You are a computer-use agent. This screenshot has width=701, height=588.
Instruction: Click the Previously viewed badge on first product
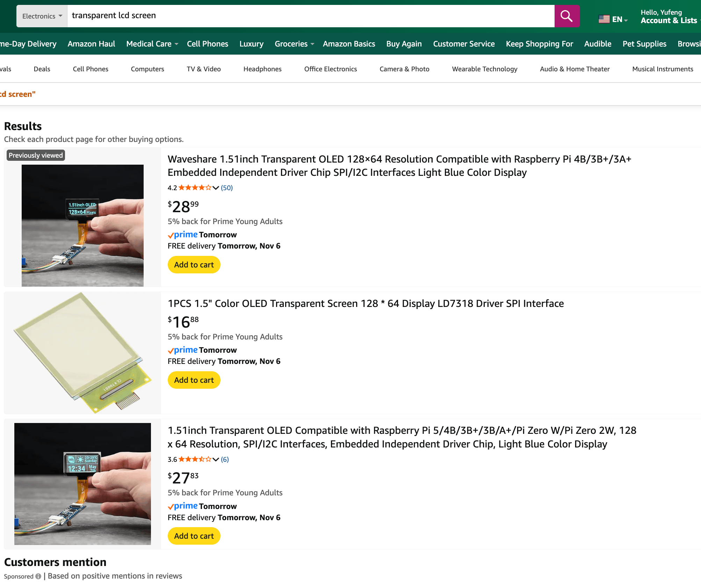(35, 155)
